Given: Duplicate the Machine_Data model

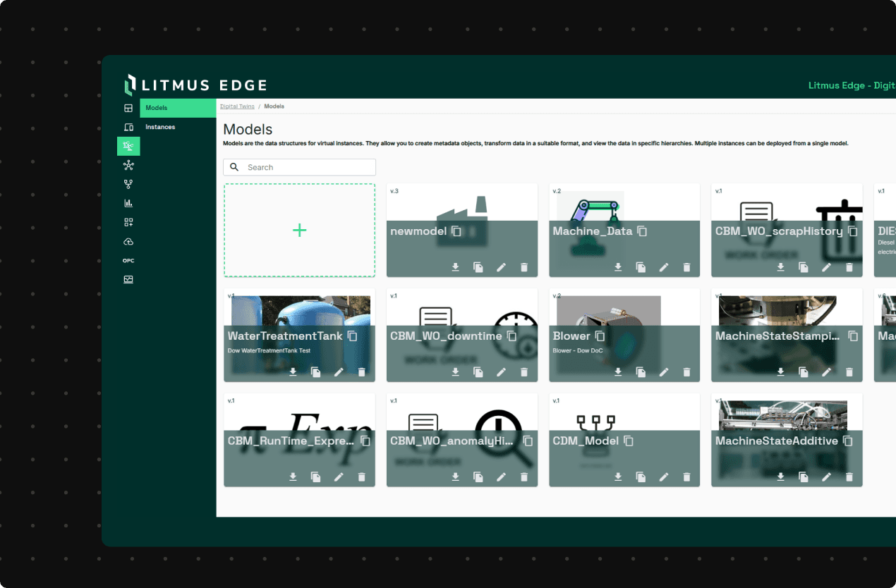Looking at the screenshot, I should tap(641, 267).
